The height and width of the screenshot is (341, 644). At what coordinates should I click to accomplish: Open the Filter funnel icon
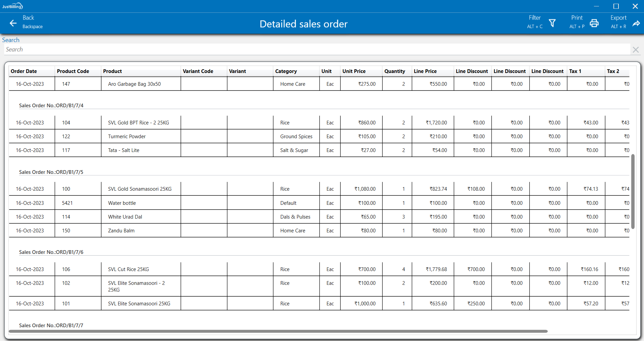(552, 23)
